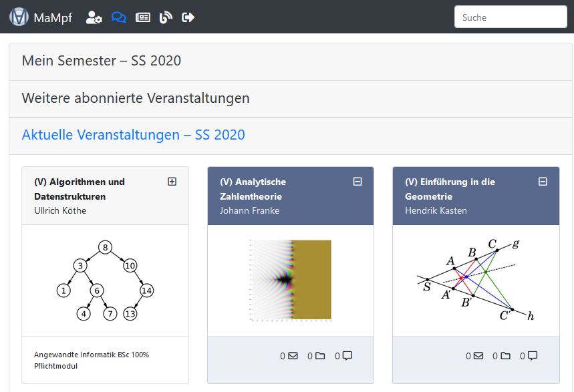Unsubscribe from Einführung in die Geometrie
This screenshot has width=574, height=392.
(x=543, y=182)
